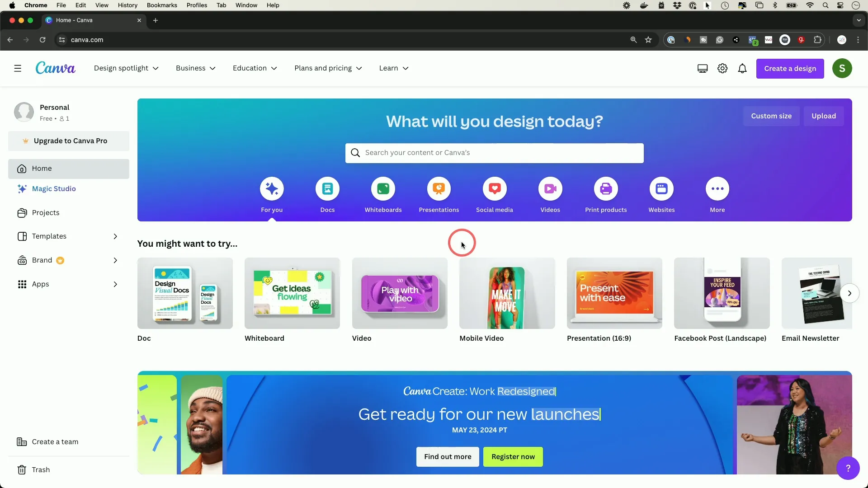Click the Upgrade to Canva Pro link
Viewport: 868px width, 488px height.
70,141
